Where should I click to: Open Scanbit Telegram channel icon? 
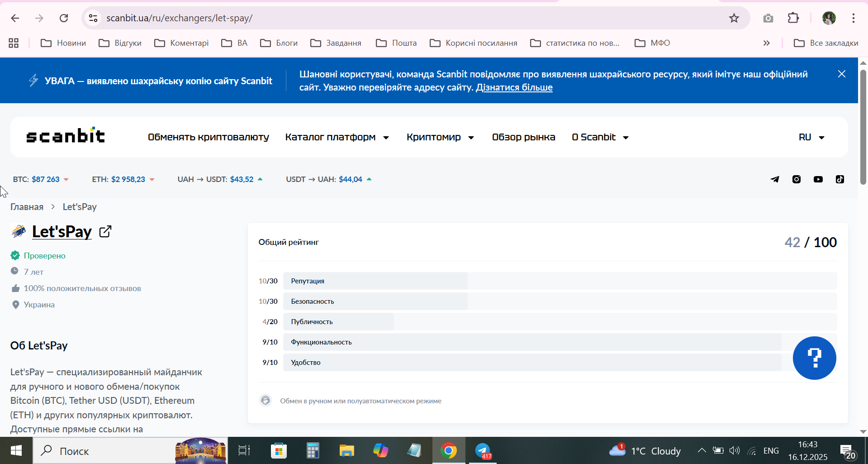(775, 179)
